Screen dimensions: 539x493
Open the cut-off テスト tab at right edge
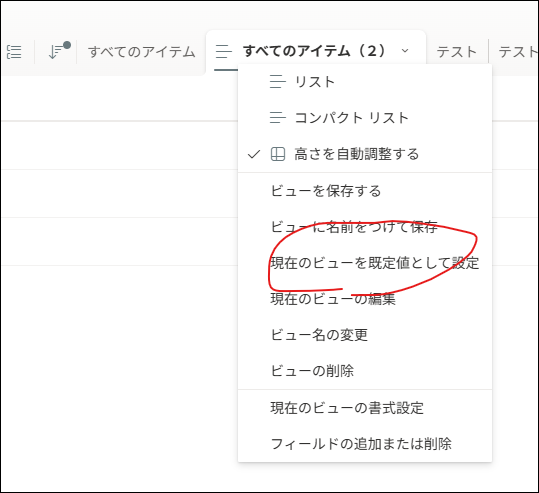point(518,52)
